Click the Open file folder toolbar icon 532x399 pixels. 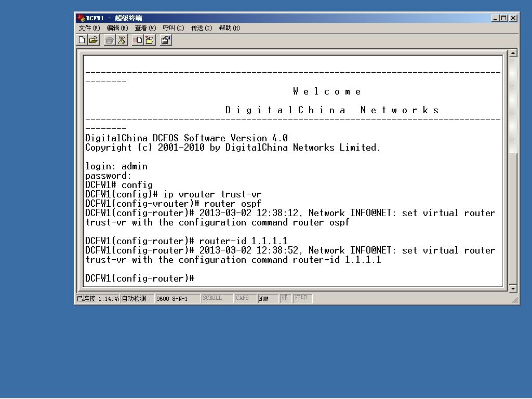click(94, 40)
